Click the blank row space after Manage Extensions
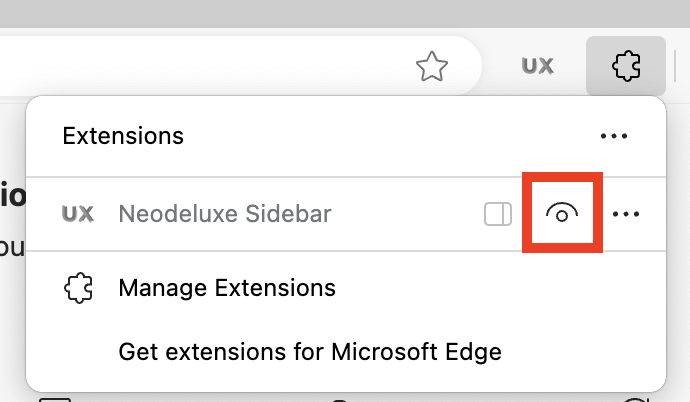Viewport: 690px width, 402px height. 497,289
